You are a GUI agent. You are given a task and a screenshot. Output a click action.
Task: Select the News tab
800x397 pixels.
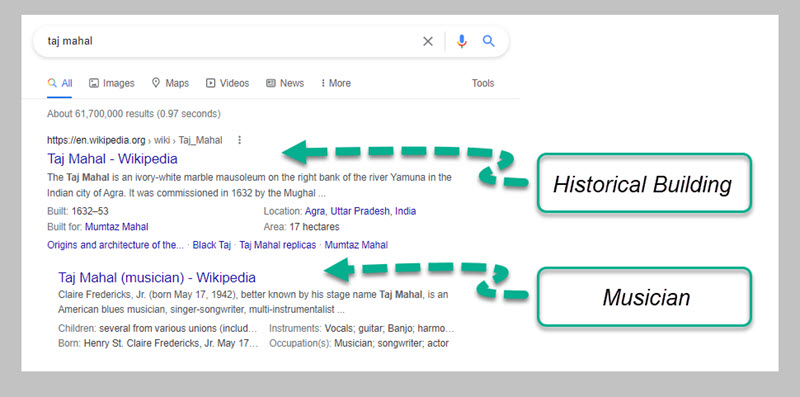[285, 83]
